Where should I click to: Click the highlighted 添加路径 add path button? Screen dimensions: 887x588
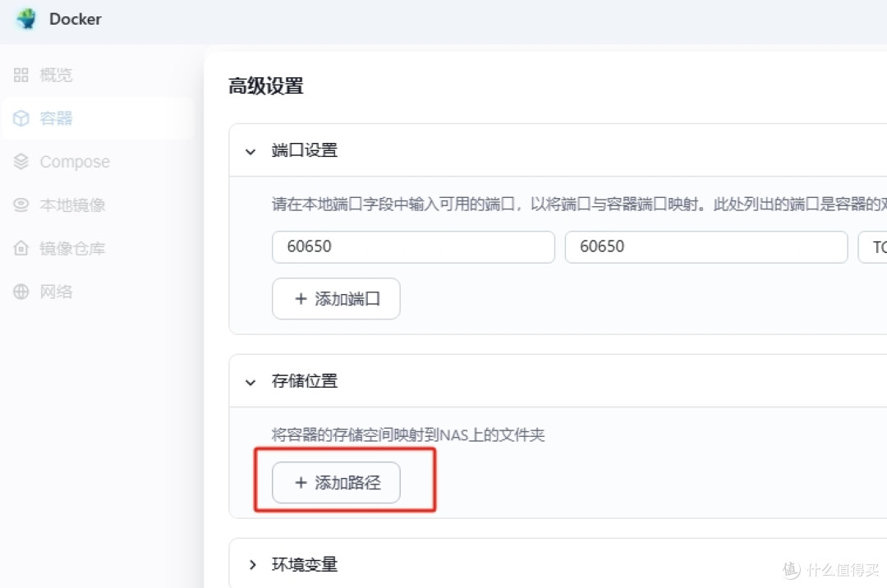[x=335, y=483]
